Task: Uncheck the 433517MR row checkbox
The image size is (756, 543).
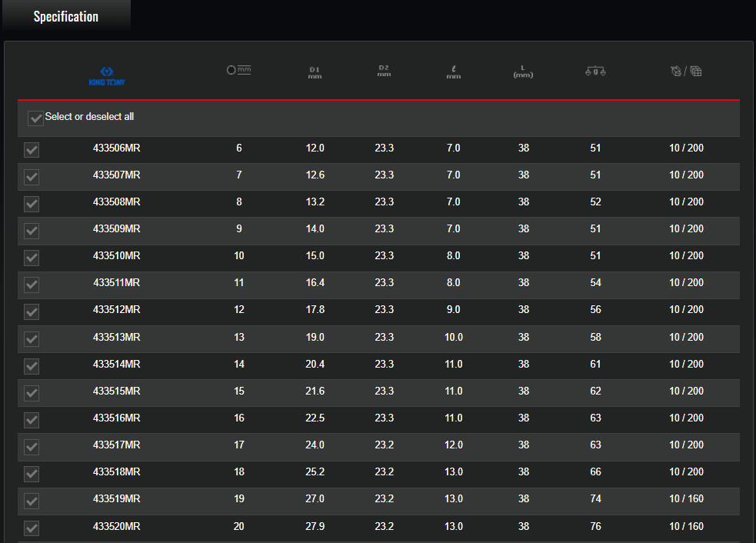Action: pyautogui.click(x=32, y=447)
